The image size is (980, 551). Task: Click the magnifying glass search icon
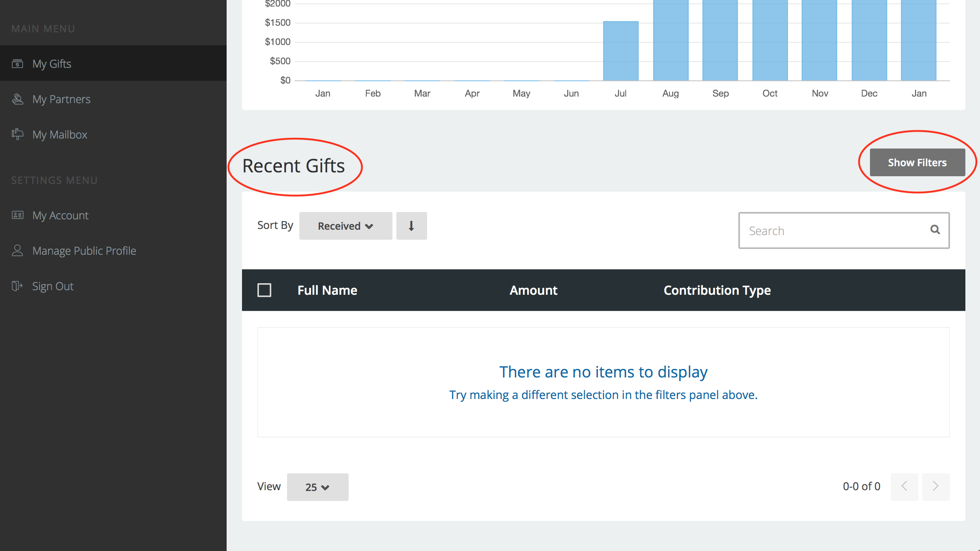click(935, 230)
